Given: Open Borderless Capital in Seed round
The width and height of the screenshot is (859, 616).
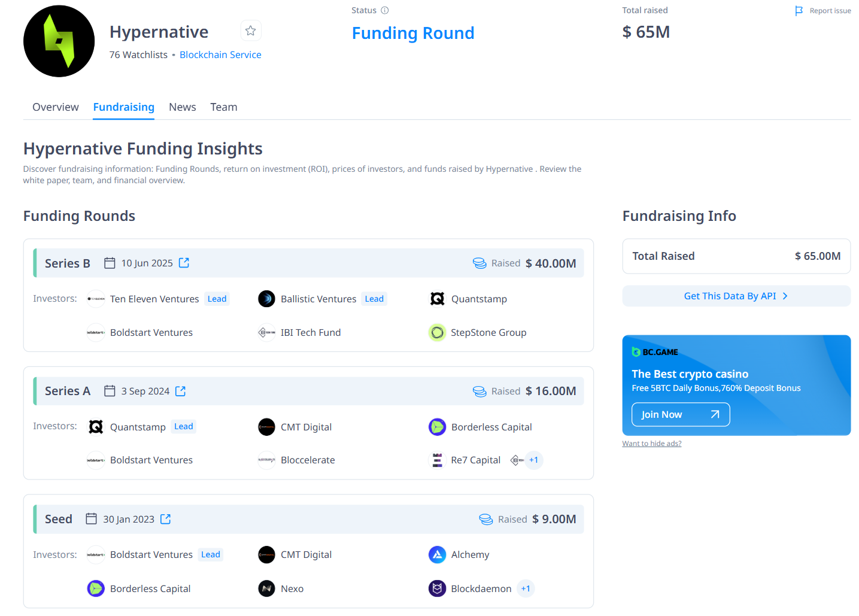Looking at the screenshot, I should [150, 588].
